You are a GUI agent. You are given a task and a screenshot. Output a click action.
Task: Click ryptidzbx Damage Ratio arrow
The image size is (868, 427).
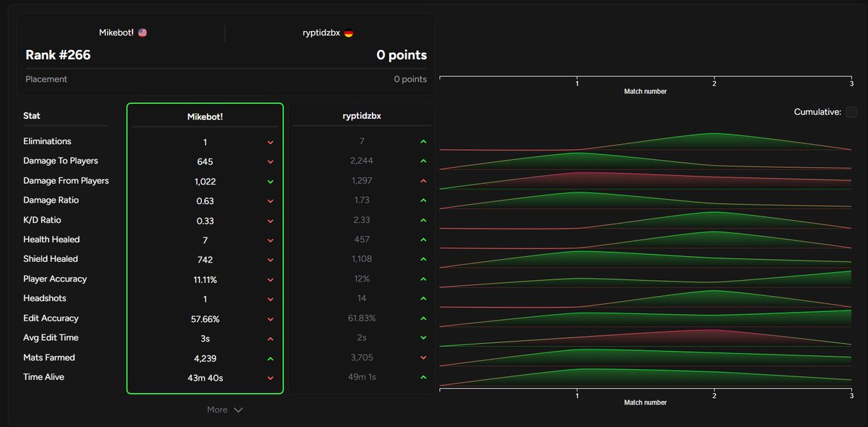[423, 200]
